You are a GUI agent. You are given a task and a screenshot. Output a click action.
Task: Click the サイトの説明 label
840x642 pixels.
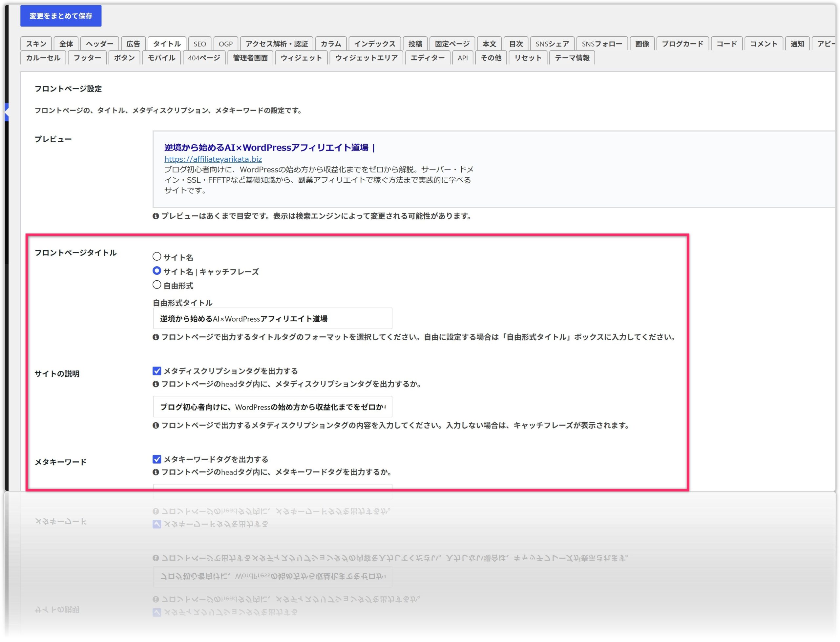point(57,374)
